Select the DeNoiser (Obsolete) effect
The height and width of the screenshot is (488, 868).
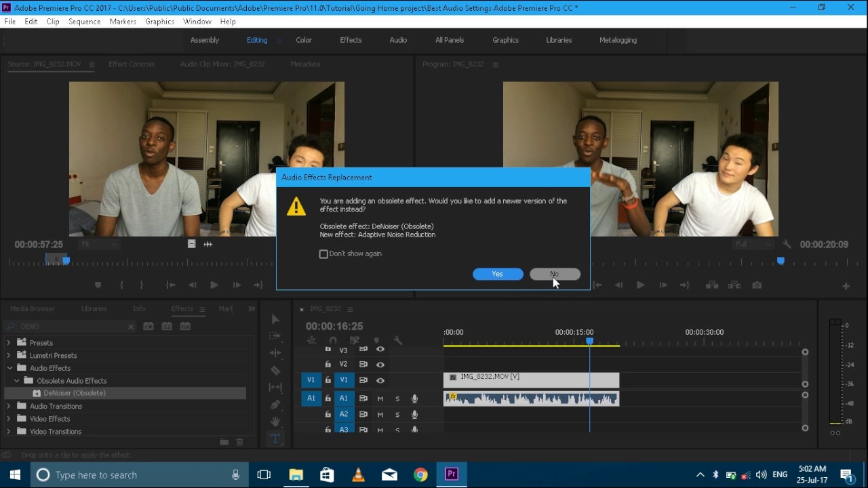coord(125,393)
